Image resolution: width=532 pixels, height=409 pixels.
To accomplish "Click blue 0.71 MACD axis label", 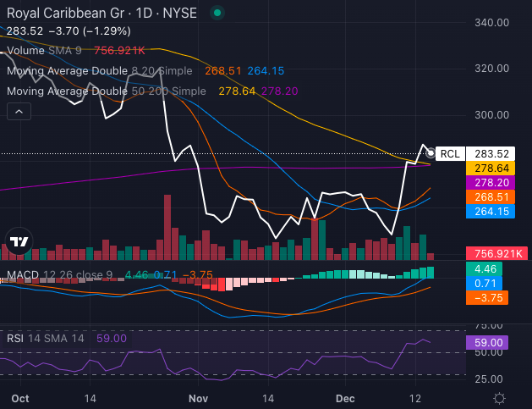I will click(484, 284).
